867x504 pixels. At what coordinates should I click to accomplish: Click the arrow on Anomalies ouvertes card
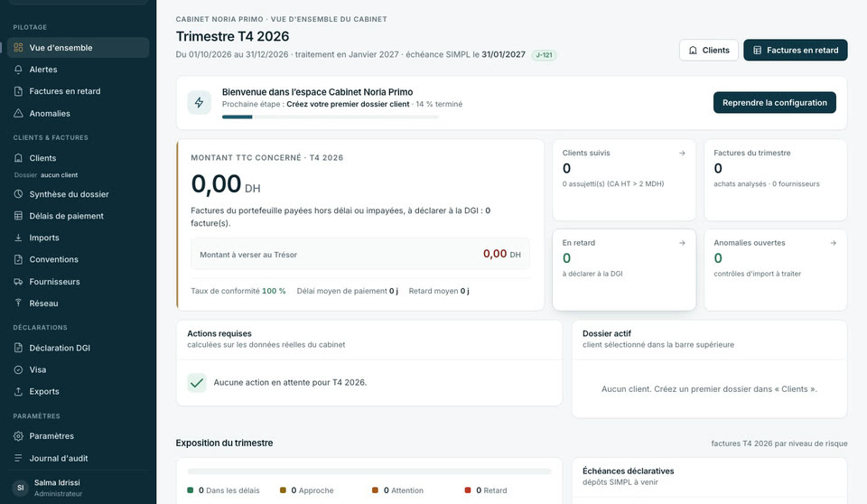pyautogui.click(x=834, y=243)
